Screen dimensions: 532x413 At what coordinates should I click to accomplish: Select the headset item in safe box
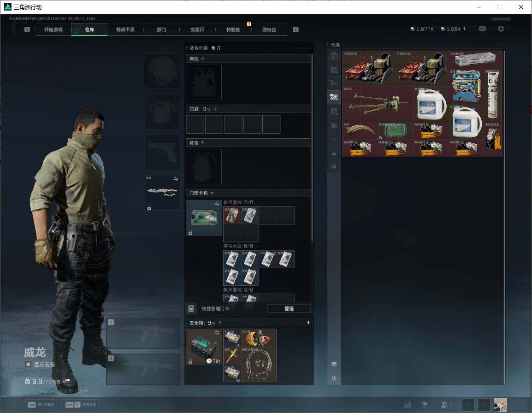tap(259, 364)
